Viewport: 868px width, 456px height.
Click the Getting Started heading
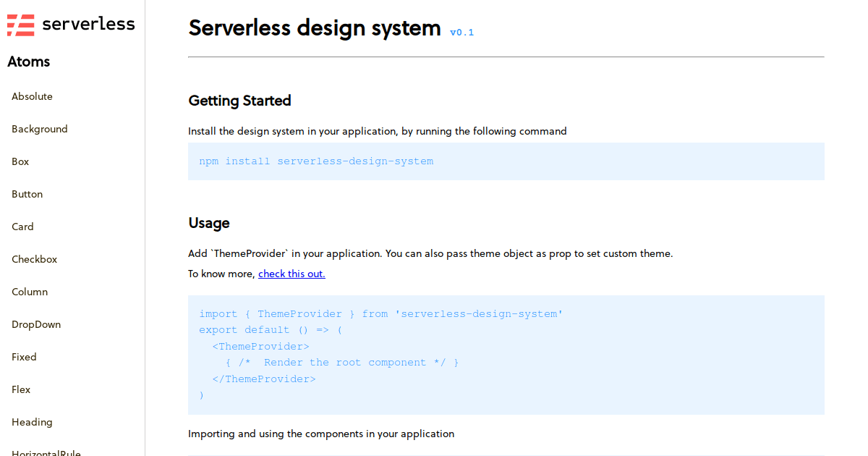click(x=239, y=101)
